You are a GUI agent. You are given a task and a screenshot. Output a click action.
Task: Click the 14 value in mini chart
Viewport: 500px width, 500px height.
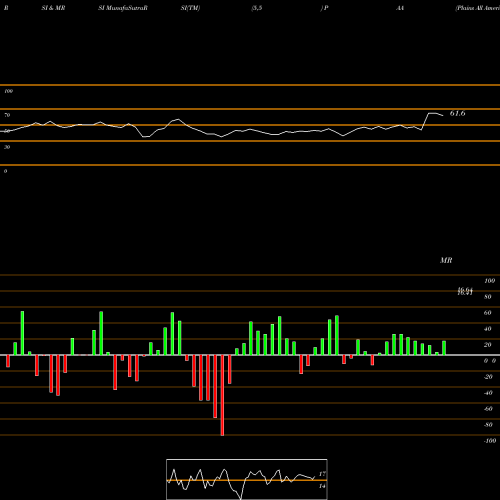coord(322,486)
